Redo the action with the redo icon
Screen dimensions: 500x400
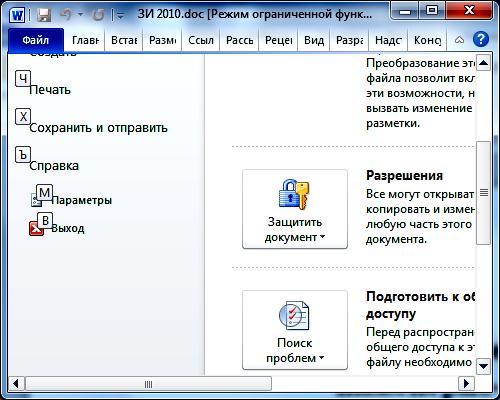click(x=98, y=15)
